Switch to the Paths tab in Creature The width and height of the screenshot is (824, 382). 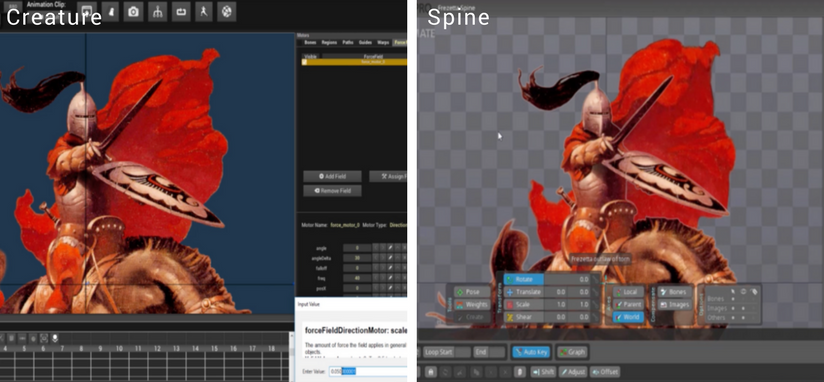click(348, 43)
